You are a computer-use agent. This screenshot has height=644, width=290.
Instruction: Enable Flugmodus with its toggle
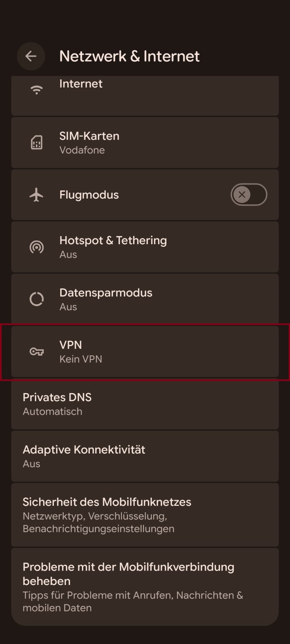click(249, 195)
